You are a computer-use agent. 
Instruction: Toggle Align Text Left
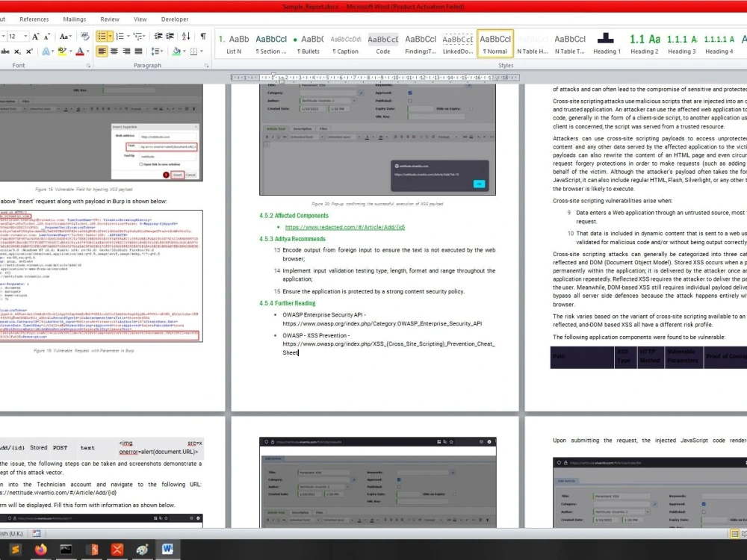click(102, 51)
